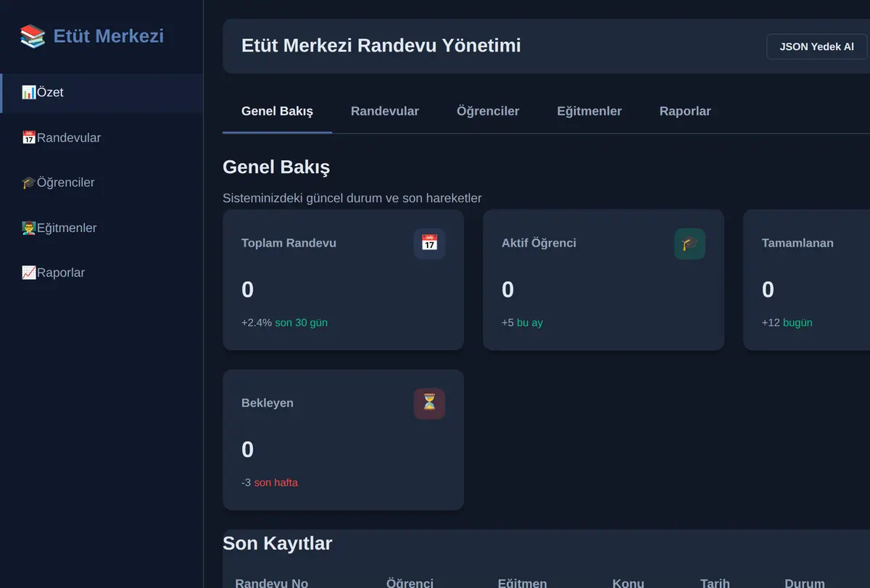Click the '+2.4% son 30 gün' text
This screenshot has width=870, height=588.
click(x=284, y=323)
